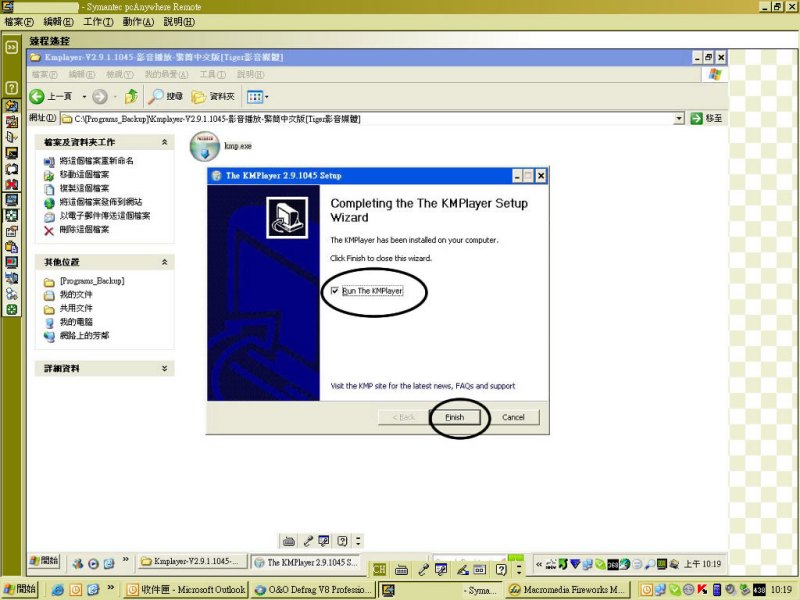
Task: Click the address bar path field
Action: coord(367,119)
